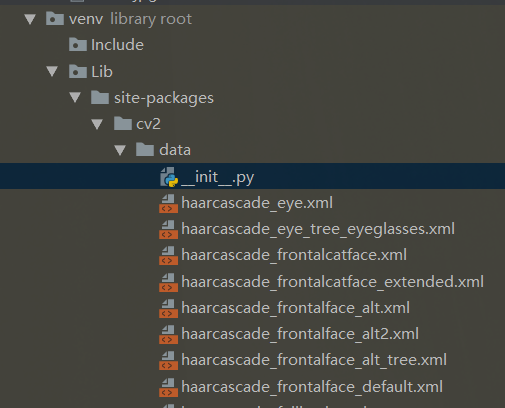Click the XML icon for haarcascade_eye.xml
The height and width of the screenshot is (408, 505).
point(168,203)
